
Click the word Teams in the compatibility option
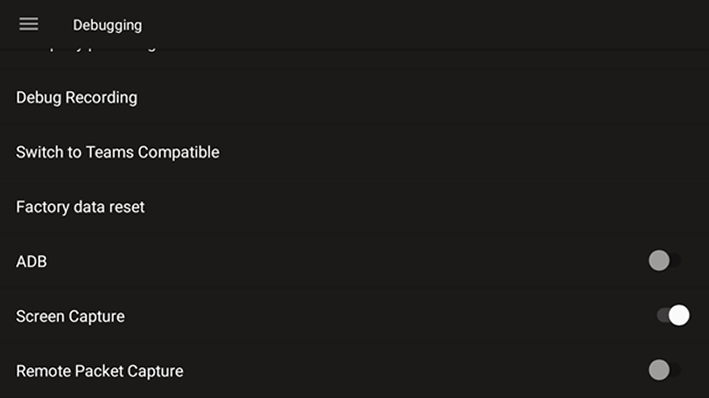click(x=110, y=152)
